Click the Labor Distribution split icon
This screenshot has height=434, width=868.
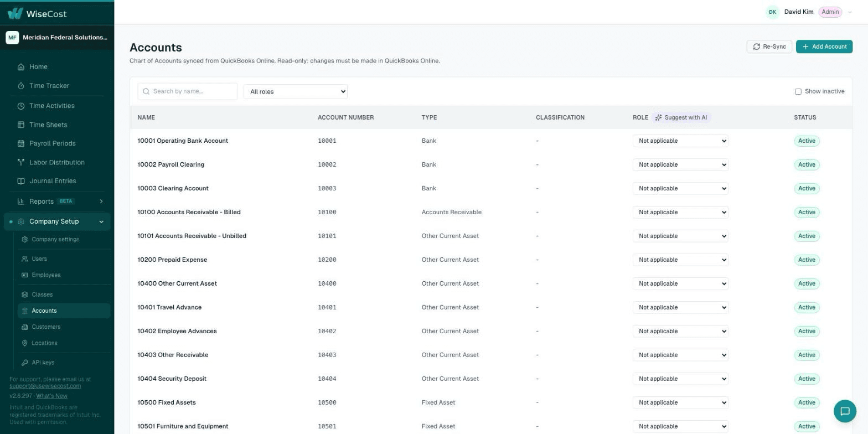(21, 162)
